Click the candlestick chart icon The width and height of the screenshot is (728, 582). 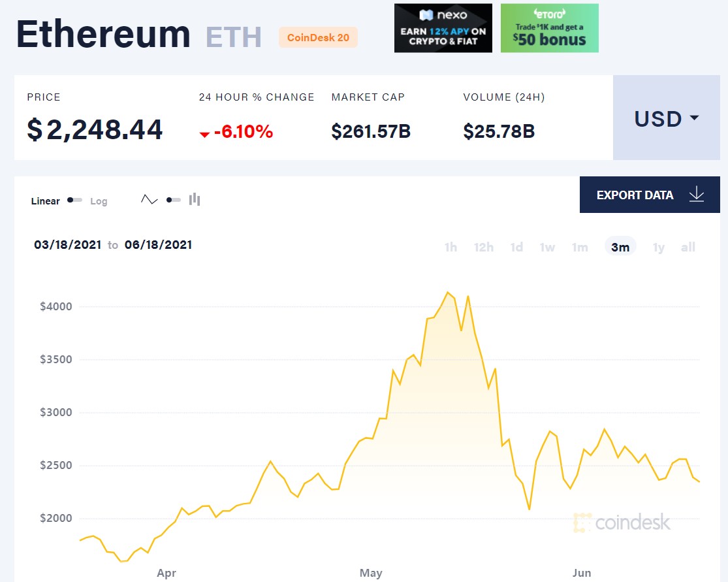click(195, 200)
